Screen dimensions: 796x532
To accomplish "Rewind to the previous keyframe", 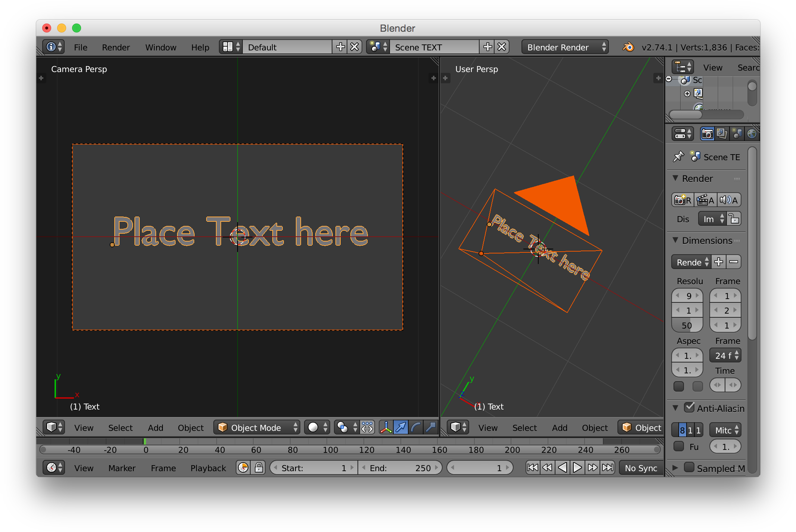I will point(548,467).
